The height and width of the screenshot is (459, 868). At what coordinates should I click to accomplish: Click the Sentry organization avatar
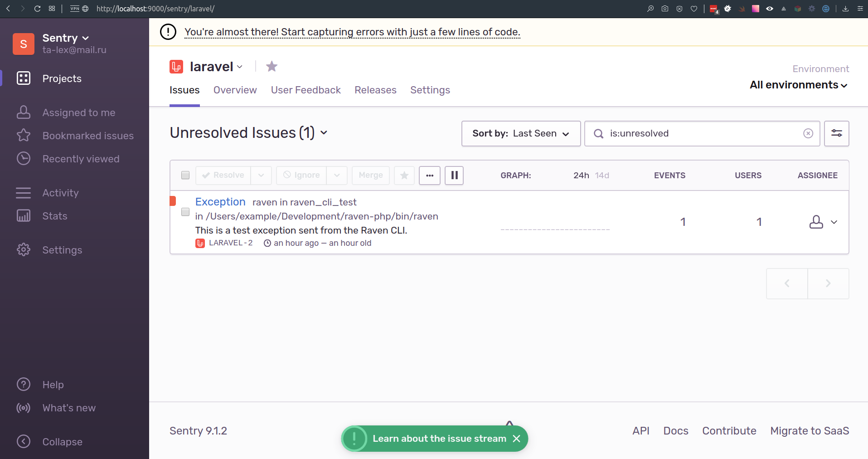pyautogui.click(x=24, y=44)
